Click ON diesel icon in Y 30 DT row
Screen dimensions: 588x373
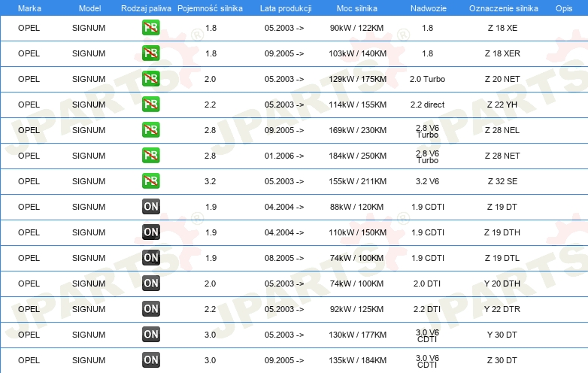(150, 335)
